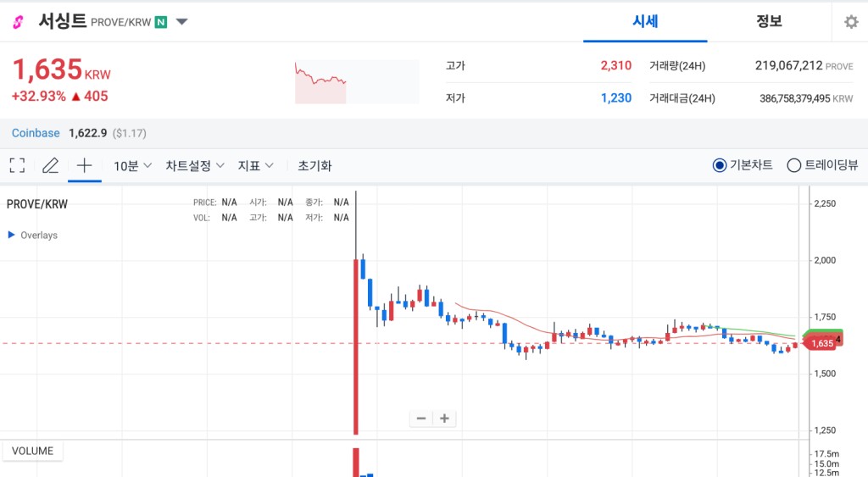Click the 17.5m volume axis label
Image resolution: width=868 pixels, height=477 pixels.
(826, 454)
